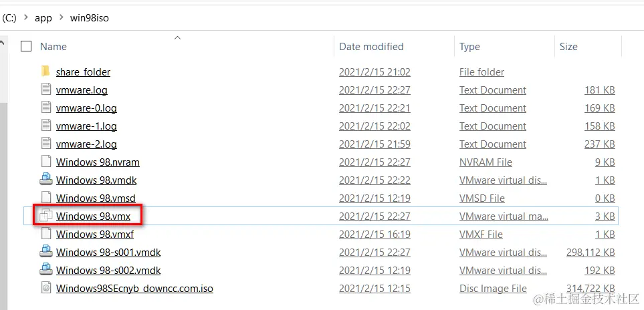
Task: Click VMSD File type cell
Action: (481, 198)
